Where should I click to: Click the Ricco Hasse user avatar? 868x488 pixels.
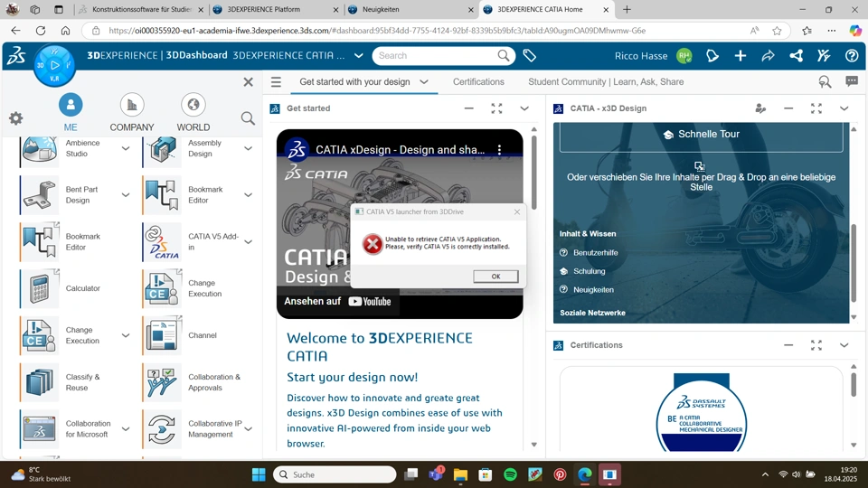(x=684, y=55)
